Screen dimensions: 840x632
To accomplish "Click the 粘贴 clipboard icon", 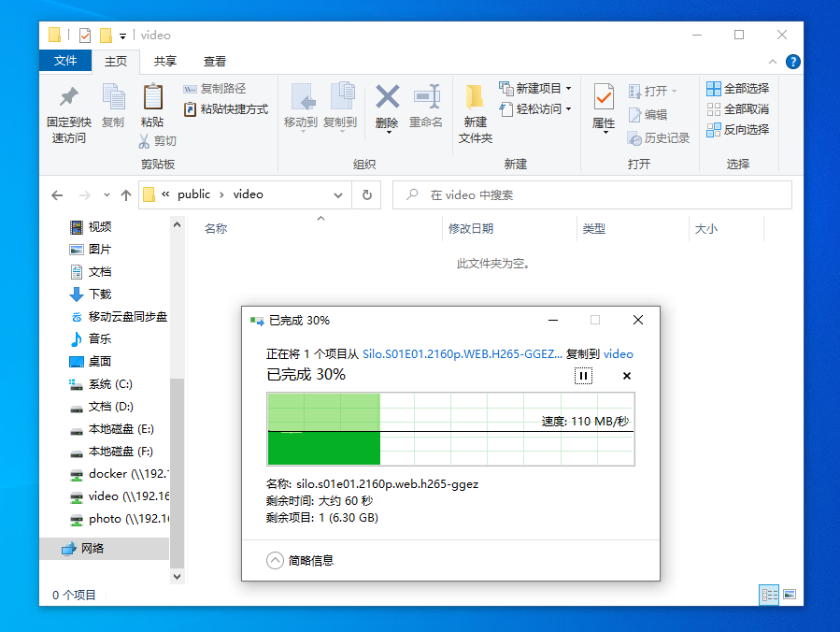I will point(152,97).
